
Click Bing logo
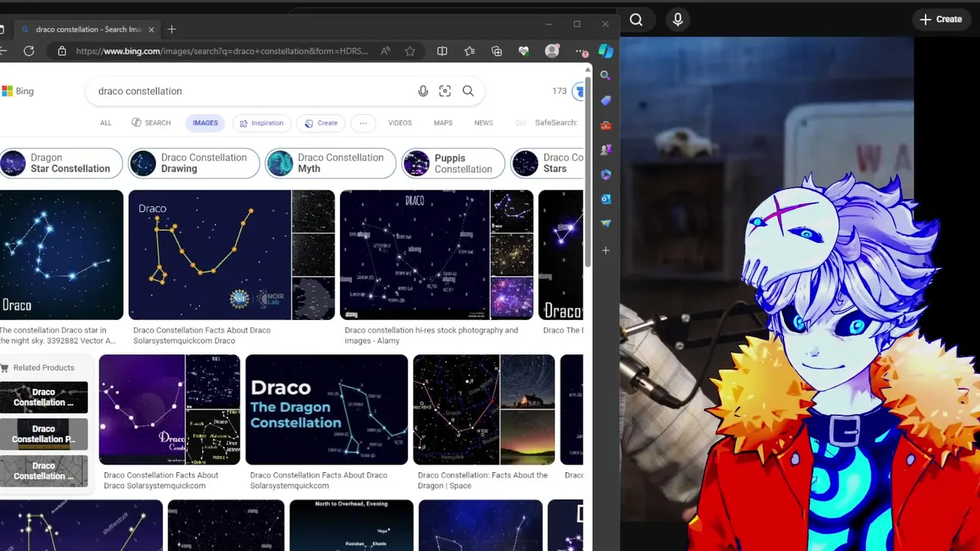pyautogui.click(x=17, y=91)
